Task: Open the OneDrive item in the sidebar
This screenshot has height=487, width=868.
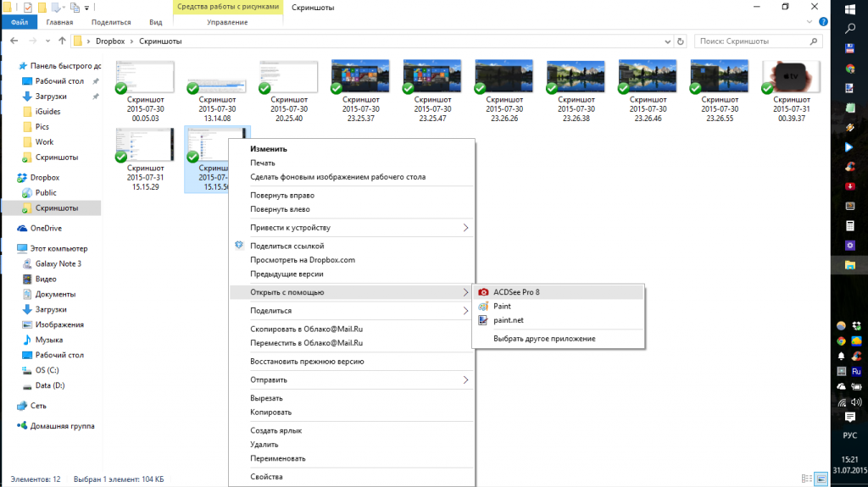Action: tap(46, 228)
